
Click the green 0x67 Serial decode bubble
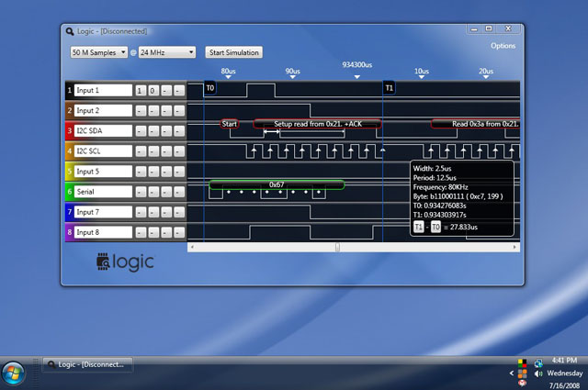(x=276, y=184)
